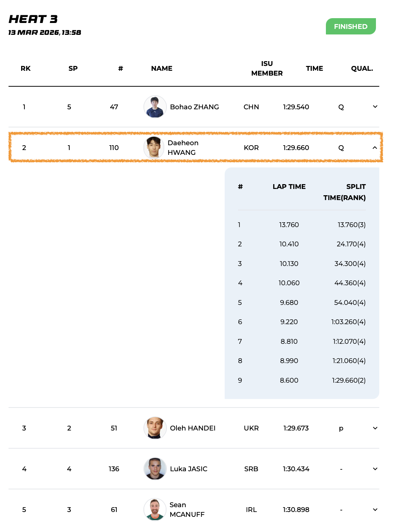Click the green FINISHED status badge
Viewport: 393px width, 532px height.
[350, 26]
